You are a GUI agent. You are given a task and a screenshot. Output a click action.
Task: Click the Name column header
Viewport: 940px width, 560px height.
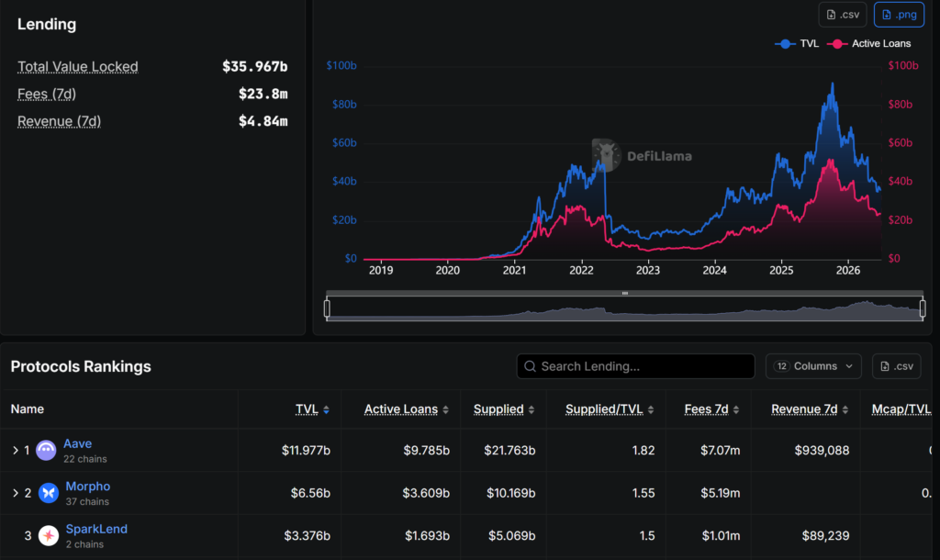pyautogui.click(x=27, y=409)
